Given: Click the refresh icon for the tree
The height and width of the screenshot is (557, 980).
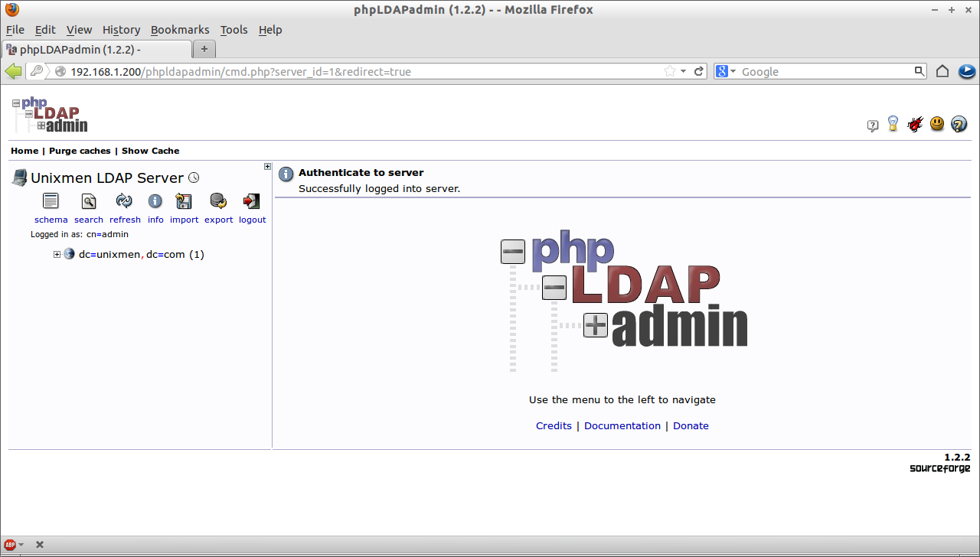Looking at the screenshot, I should coord(124,201).
